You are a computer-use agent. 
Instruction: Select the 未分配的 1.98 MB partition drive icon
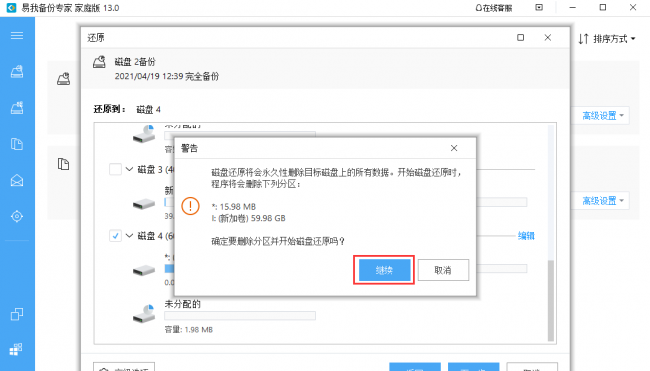tap(144, 314)
